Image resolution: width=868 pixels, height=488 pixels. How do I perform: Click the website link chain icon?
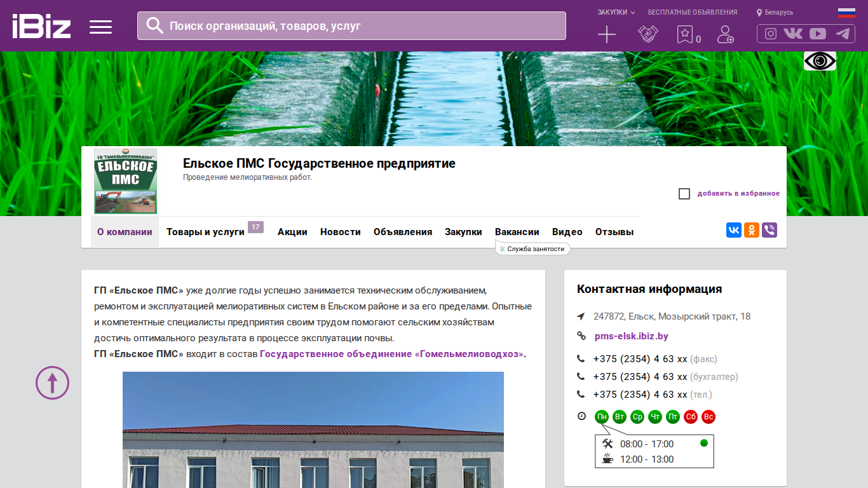[x=581, y=336]
